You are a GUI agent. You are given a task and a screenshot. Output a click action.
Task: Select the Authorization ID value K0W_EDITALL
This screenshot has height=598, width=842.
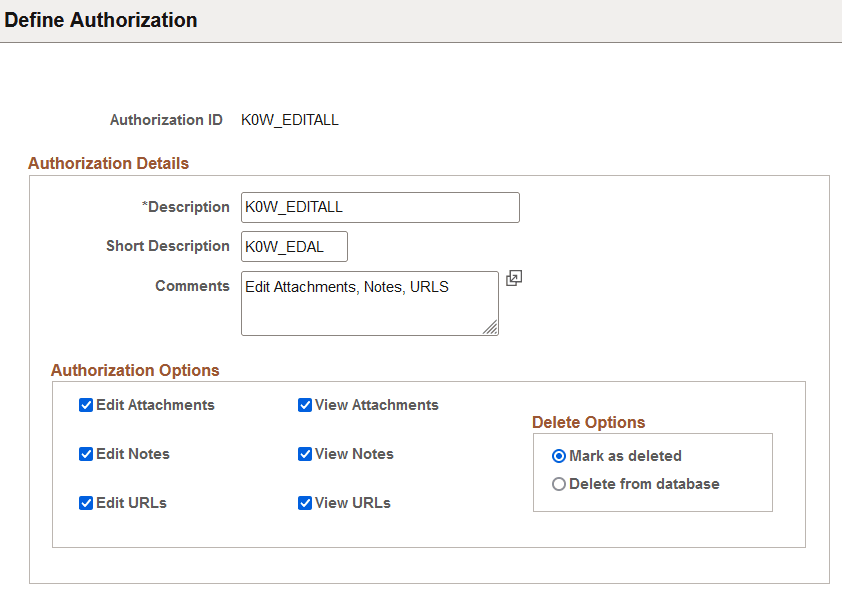[289, 119]
